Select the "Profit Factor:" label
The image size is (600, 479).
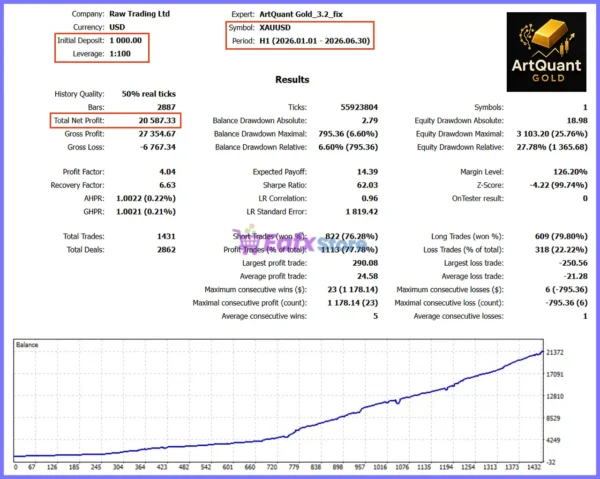[x=83, y=172]
